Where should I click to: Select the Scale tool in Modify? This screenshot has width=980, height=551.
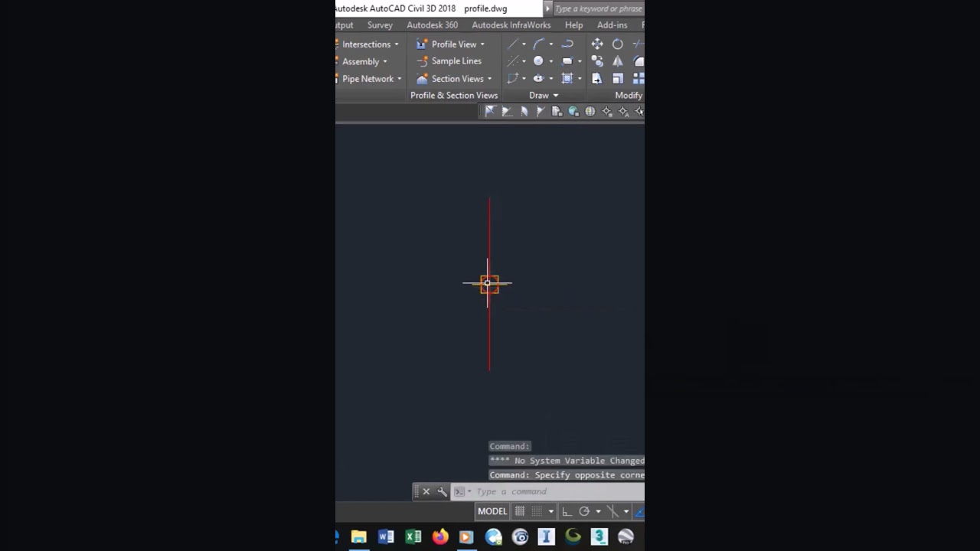[x=618, y=78]
